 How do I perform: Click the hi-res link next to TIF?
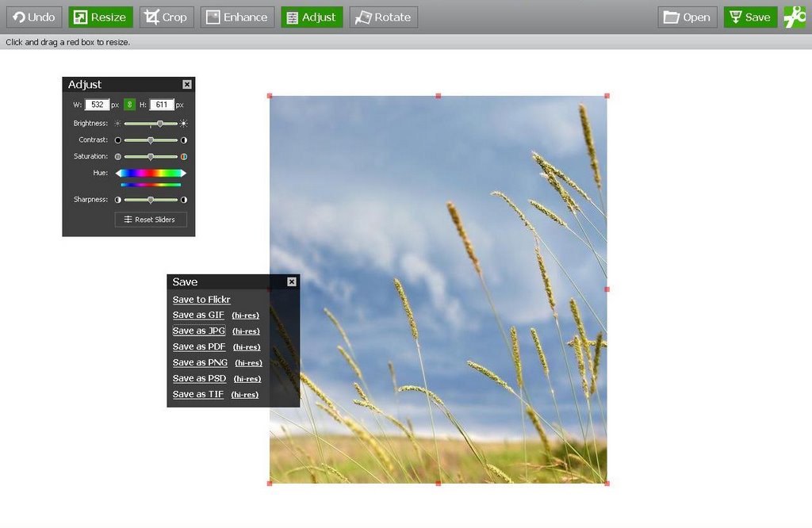click(x=244, y=395)
